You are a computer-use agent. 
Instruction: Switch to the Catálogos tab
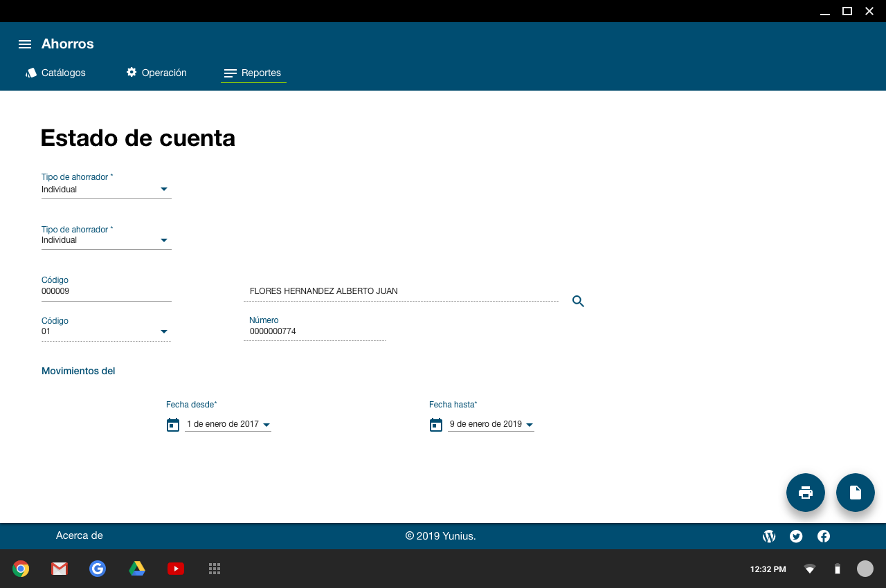pos(56,73)
